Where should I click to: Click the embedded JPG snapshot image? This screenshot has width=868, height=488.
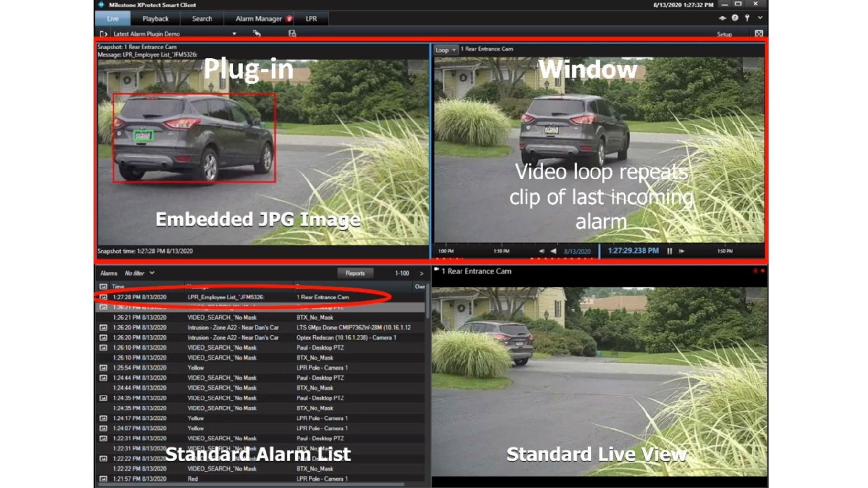pyautogui.click(x=263, y=152)
